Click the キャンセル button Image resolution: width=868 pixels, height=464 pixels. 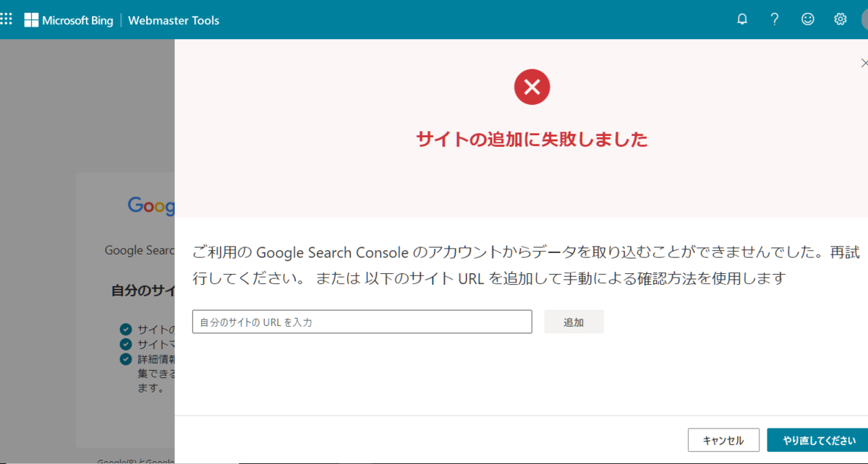(723, 440)
